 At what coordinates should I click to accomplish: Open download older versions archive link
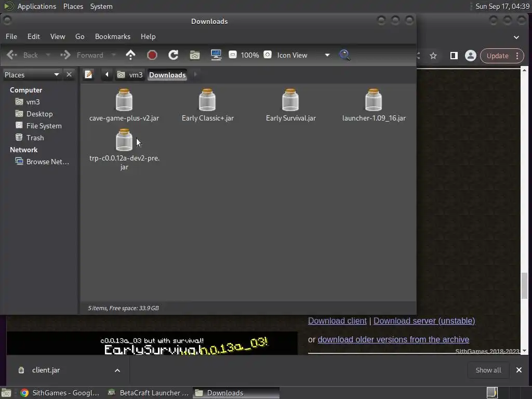pos(393,339)
